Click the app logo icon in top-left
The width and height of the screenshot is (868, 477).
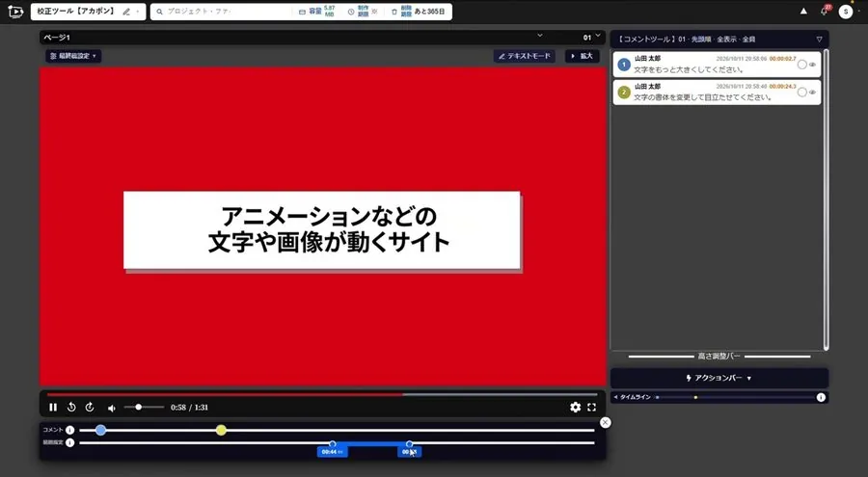click(16, 11)
